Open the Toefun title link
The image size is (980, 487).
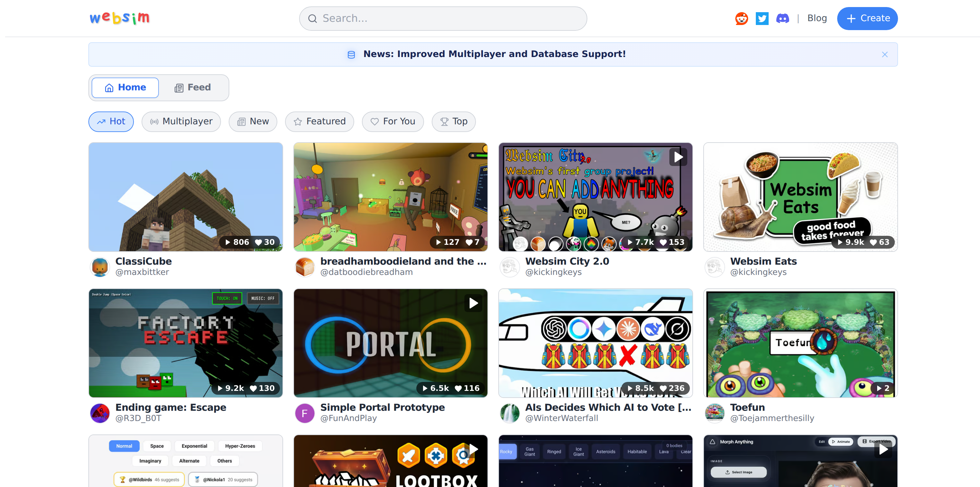coord(747,408)
